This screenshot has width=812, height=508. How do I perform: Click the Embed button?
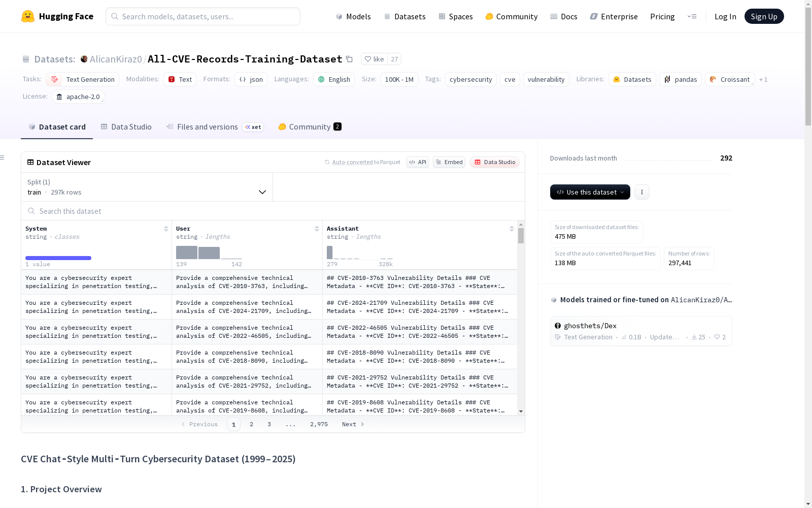[x=449, y=162]
